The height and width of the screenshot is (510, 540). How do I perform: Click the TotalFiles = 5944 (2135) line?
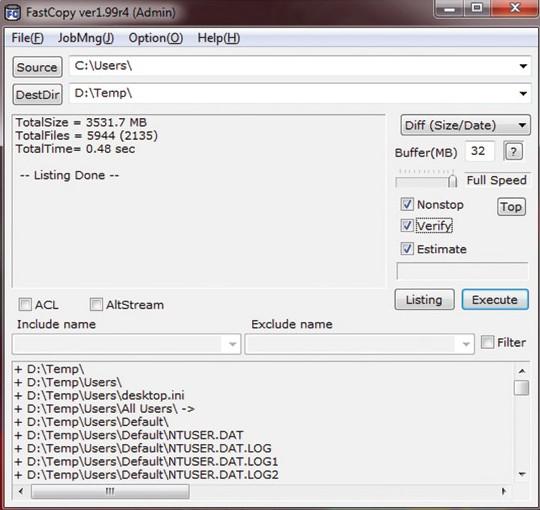[x=87, y=136]
